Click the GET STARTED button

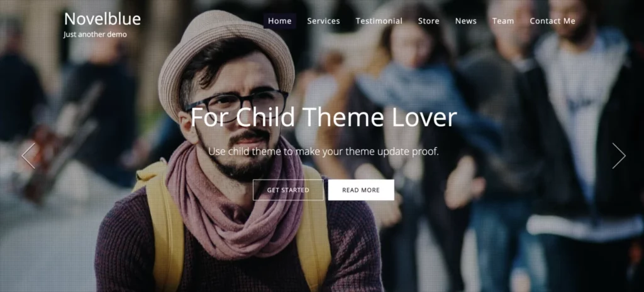(288, 190)
